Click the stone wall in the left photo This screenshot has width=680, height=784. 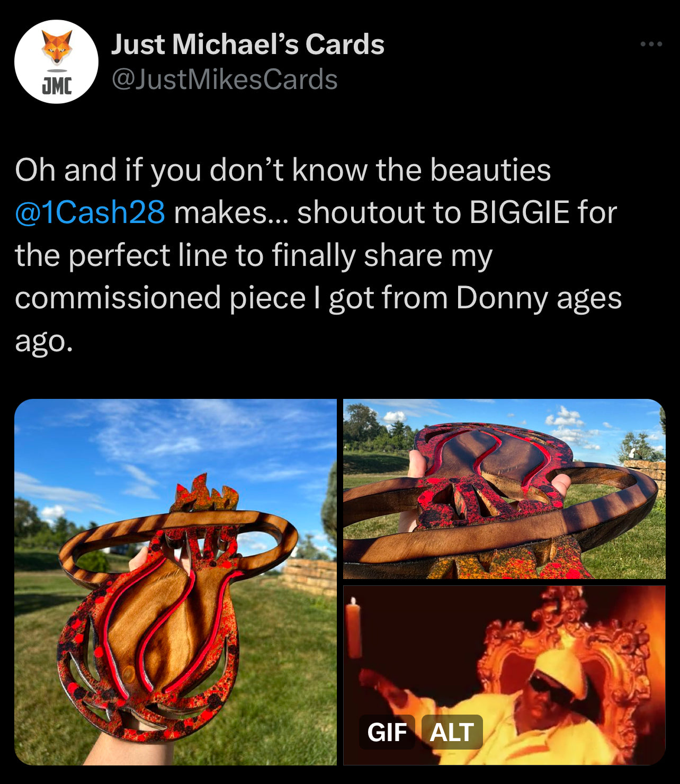coord(309,577)
